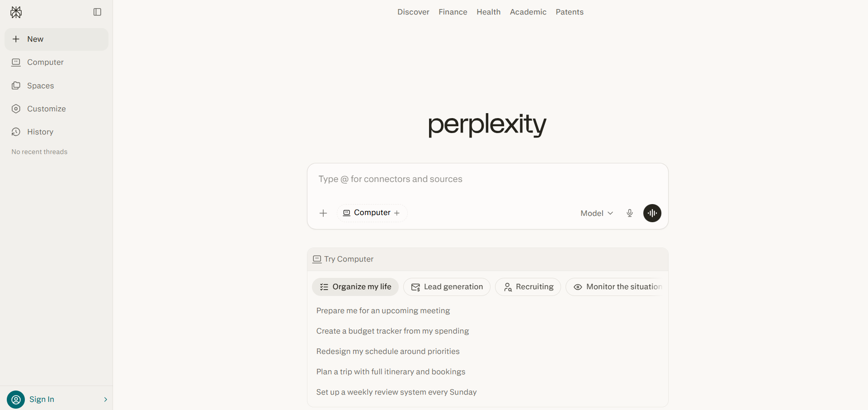Viewport: 868px width, 410px height.
Task: Open Computer from the sidebar
Action: tap(45, 62)
